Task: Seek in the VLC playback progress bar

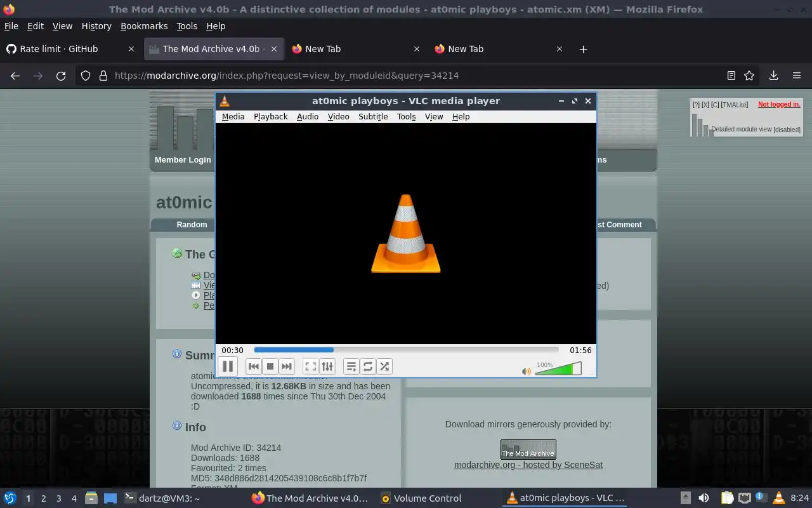Action: pos(406,350)
